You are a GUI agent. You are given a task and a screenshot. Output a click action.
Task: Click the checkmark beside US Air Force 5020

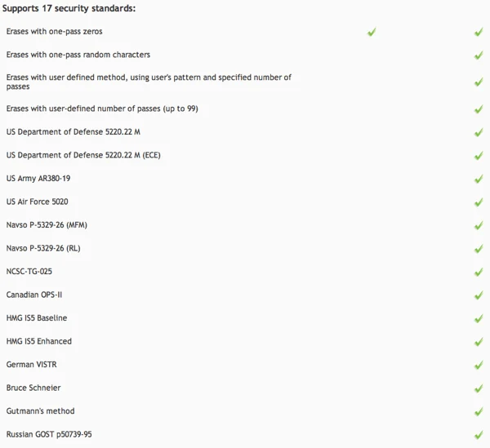click(479, 202)
